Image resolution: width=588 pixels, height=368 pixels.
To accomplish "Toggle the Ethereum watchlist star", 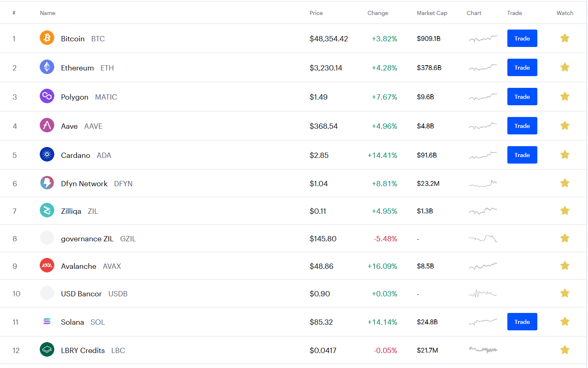I will click(565, 67).
